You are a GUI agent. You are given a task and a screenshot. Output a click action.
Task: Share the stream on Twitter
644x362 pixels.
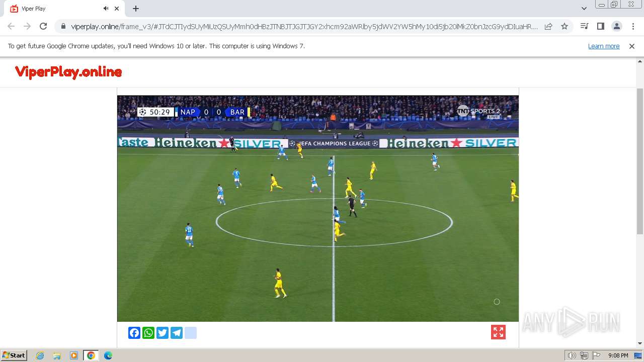pyautogui.click(x=163, y=333)
